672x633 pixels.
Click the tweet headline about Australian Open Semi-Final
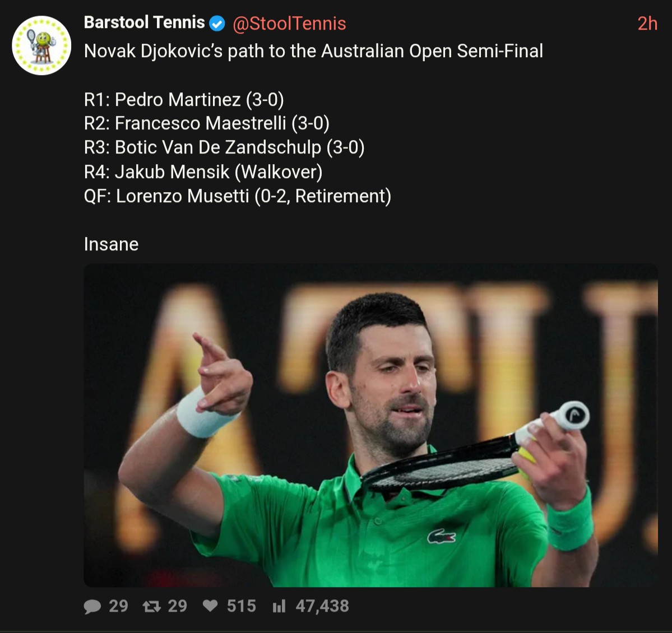[314, 51]
